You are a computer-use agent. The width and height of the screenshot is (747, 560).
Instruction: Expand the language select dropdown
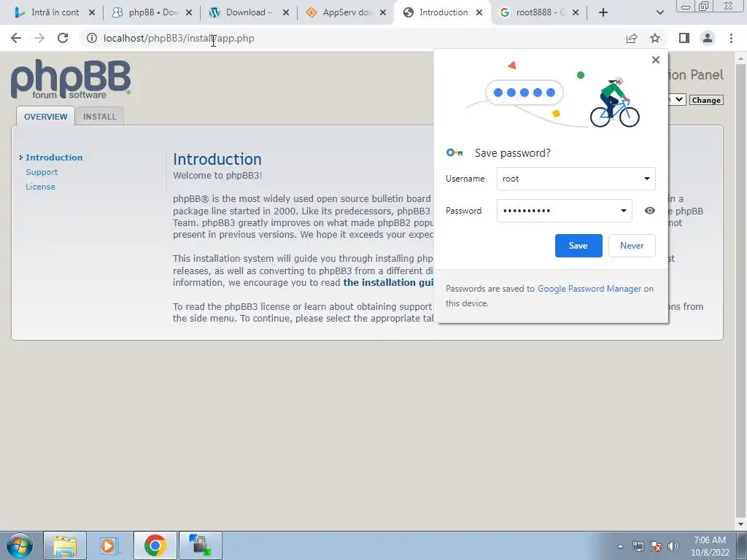click(678, 99)
